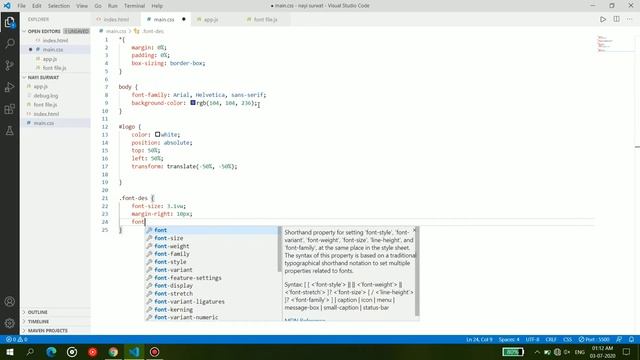640x360 pixels.
Task: Open Windows Start menu
Action: (x=10, y=352)
